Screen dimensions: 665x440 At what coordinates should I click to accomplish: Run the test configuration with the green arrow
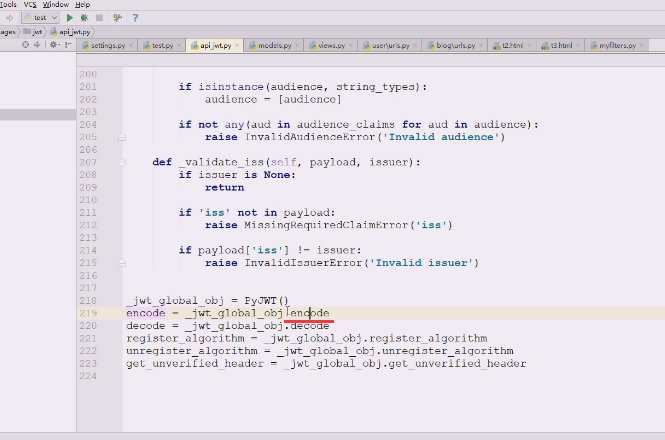(x=70, y=18)
